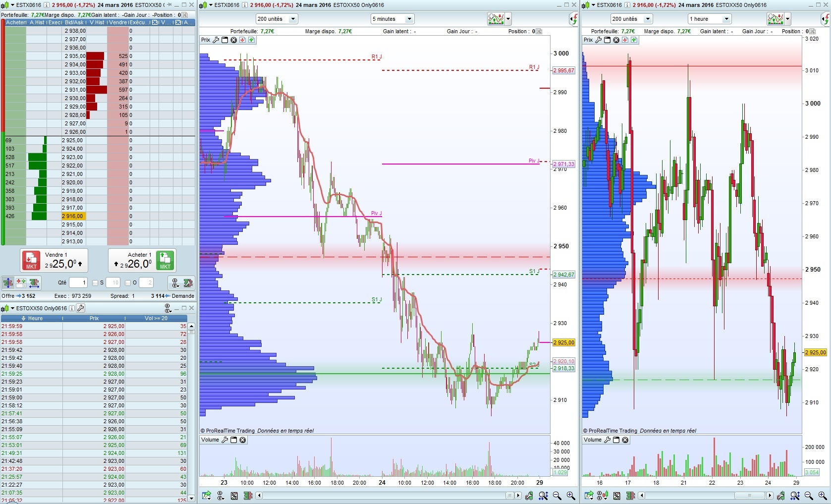831x504 pixels.
Task: Click the order book settings wrench icon
Action: 188,283
